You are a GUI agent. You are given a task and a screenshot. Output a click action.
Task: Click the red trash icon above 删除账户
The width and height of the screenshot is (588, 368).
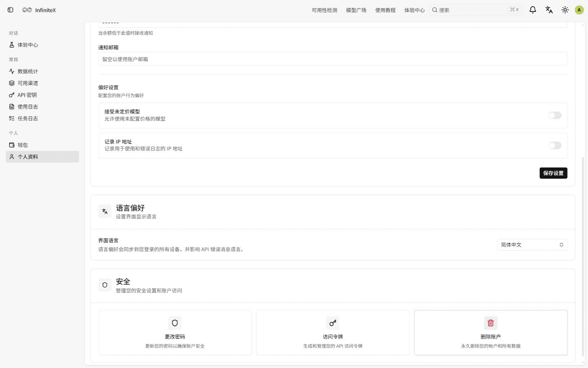point(490,323)
